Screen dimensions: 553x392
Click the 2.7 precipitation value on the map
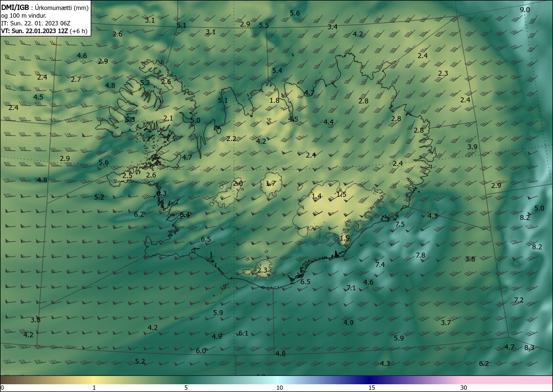(x=76, y=79)
